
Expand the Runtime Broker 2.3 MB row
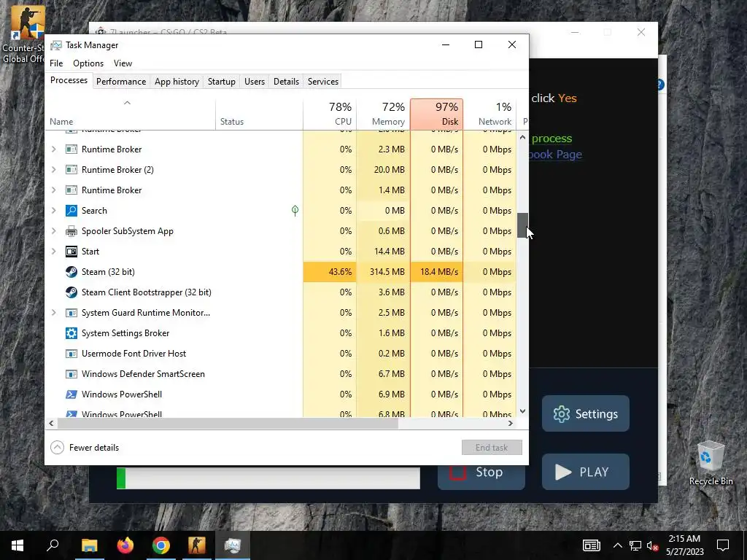click(54, 149)
